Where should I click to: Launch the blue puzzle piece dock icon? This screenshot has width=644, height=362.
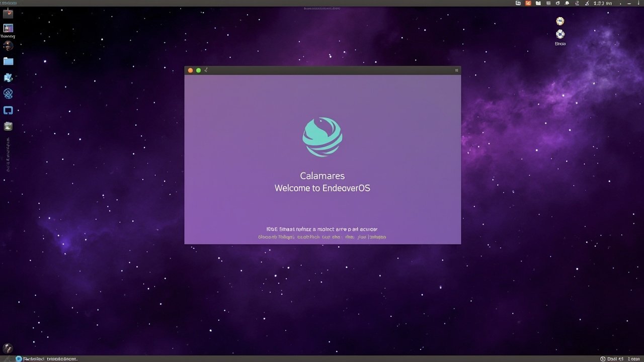(8, 77)
